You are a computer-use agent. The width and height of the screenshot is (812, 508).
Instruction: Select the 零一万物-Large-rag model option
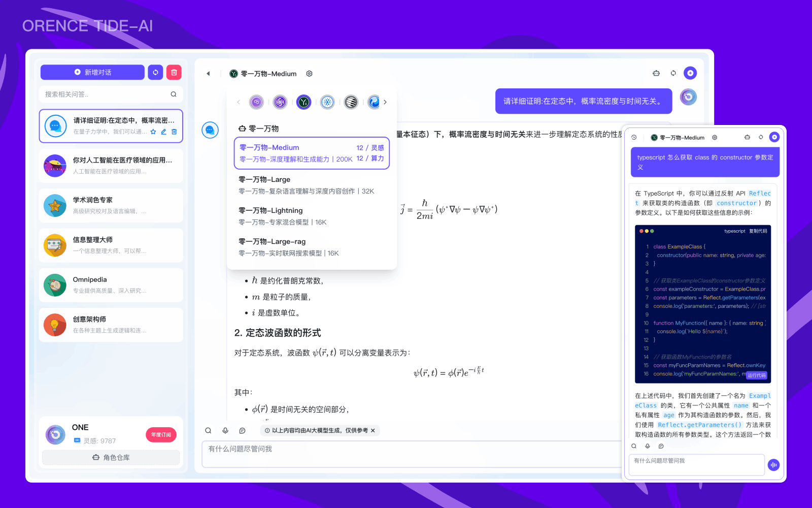tap(312, 247)
